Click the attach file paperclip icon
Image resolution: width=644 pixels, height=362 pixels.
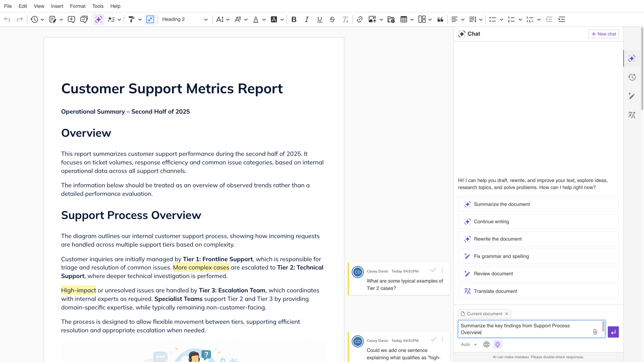595,332
